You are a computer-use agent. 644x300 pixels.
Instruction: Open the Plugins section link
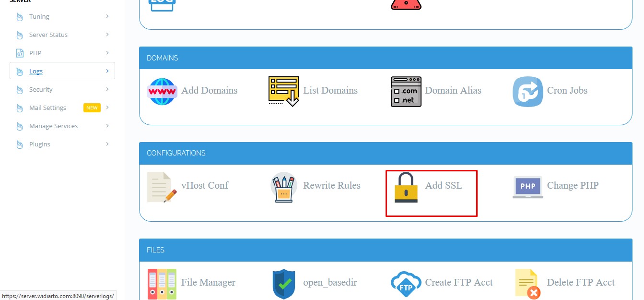[39, 144]
